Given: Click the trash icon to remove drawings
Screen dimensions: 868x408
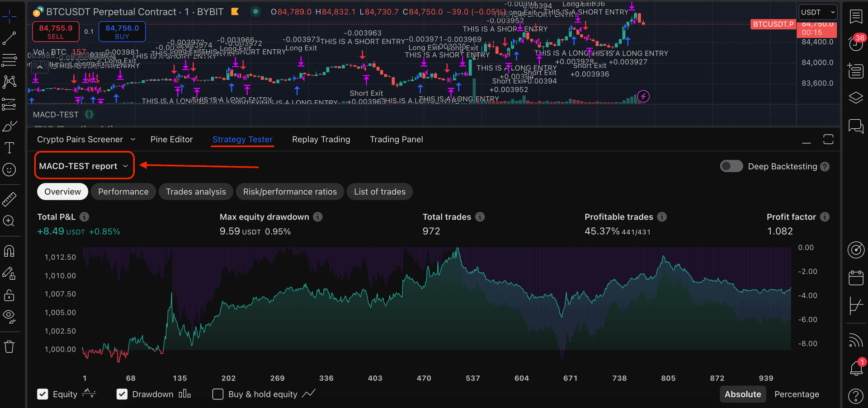Looking at the screenshot, I should [x=9, y=347].
